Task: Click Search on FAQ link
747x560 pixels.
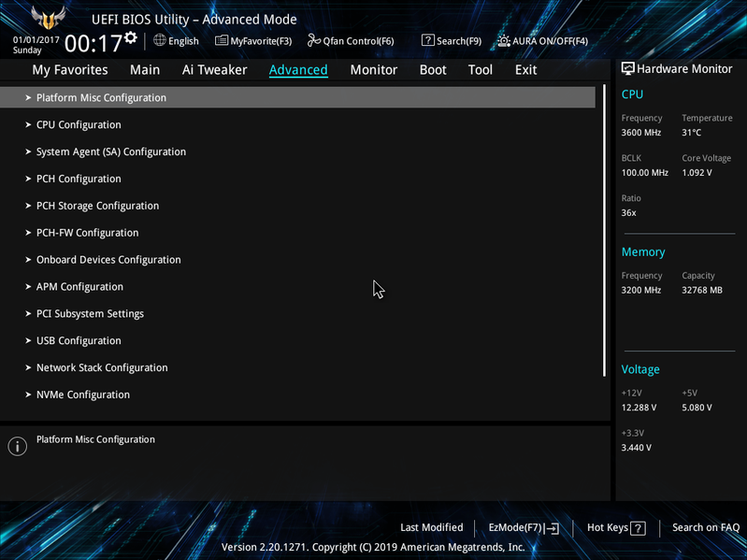Action: pos(706,527)
